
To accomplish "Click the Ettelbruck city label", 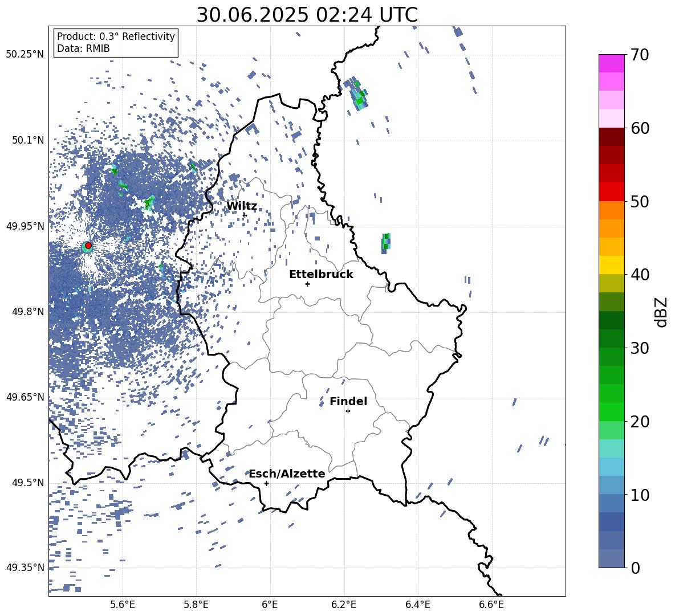I will click(321, 275).
